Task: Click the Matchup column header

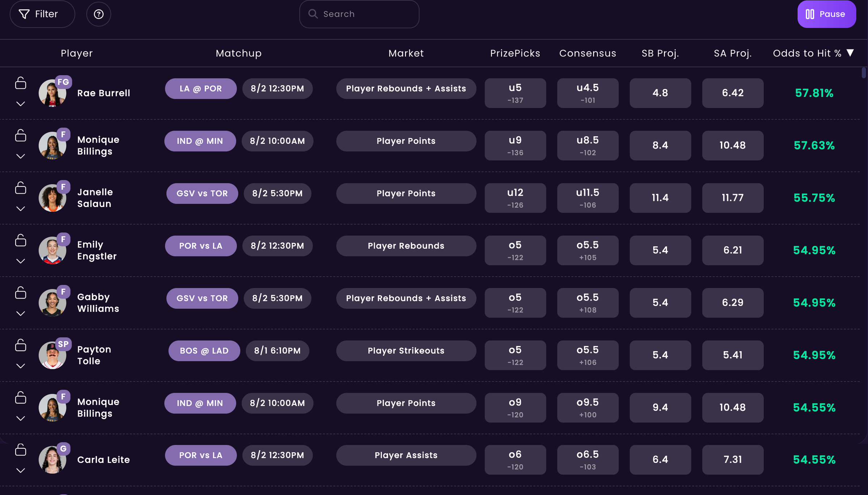Action: click(239, 53)
